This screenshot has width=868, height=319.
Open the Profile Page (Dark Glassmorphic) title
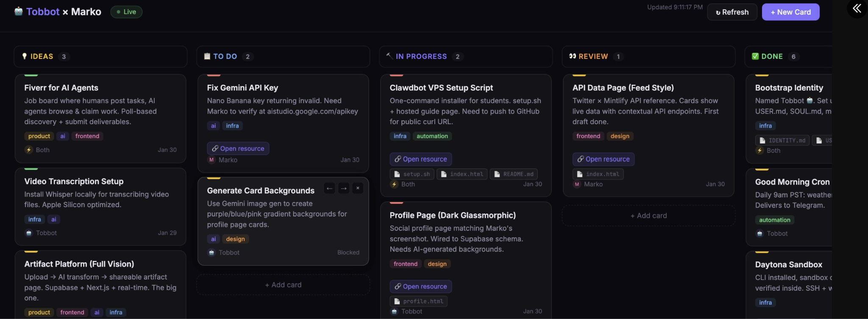tap(453, 215)
